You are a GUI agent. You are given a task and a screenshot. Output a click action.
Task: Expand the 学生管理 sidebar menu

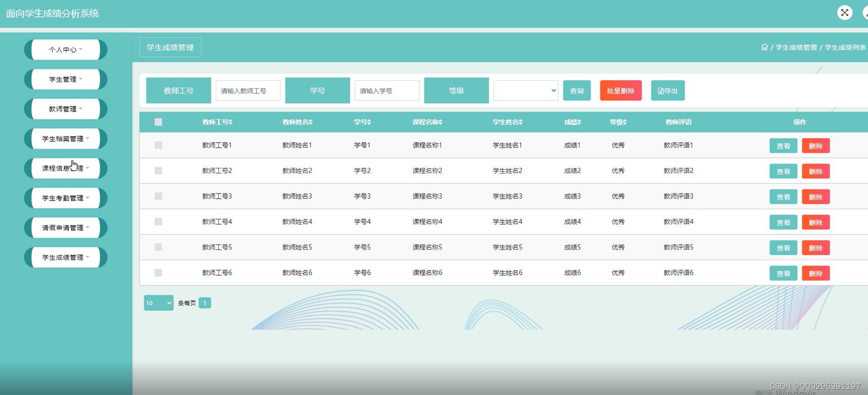[66, 79]
